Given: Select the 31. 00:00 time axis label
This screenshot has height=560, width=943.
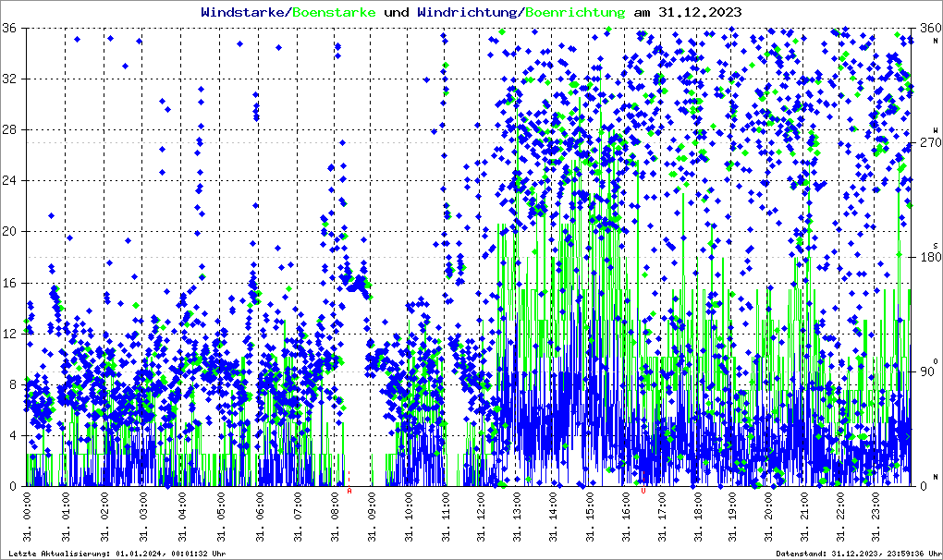Looking at the screenshot, I should pyautogui.click(x=28, y=517).
